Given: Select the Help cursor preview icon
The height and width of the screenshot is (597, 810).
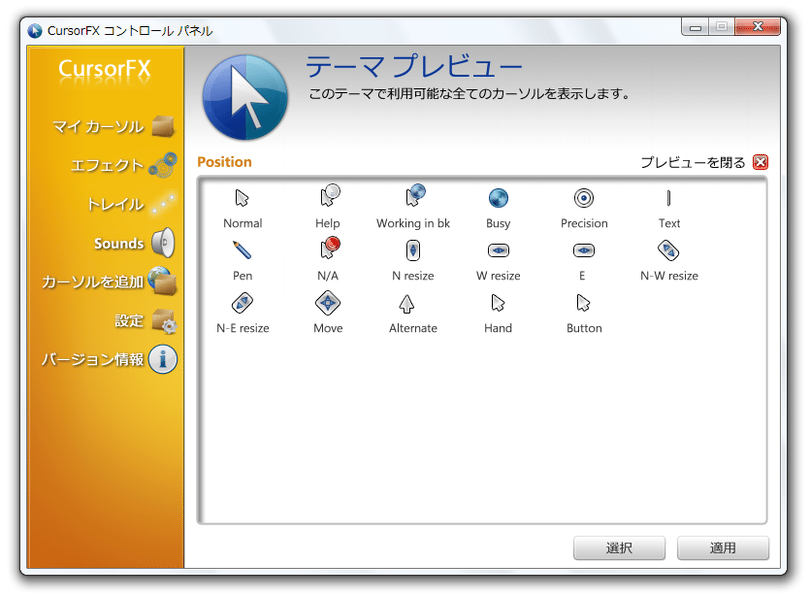Looking at the screenshot, I should (x=329, y=196).
